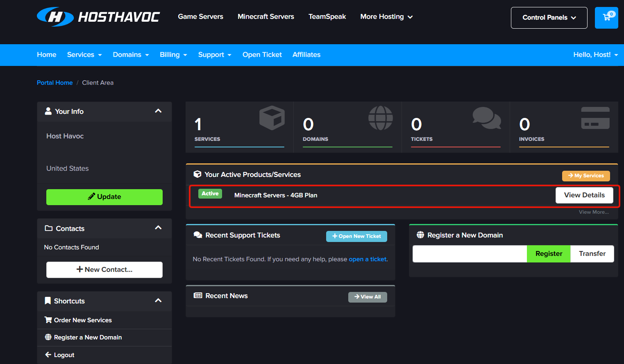
Task: Open Game Servers in top navigation
Action: [x=200, y=17]
